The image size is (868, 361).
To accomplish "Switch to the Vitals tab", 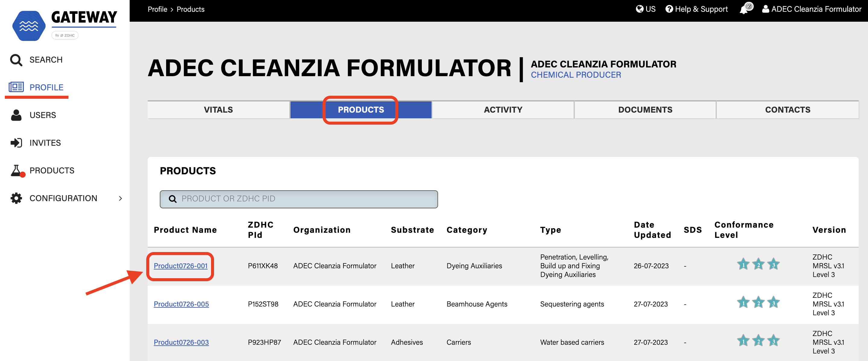I will (x=218, y=110).
